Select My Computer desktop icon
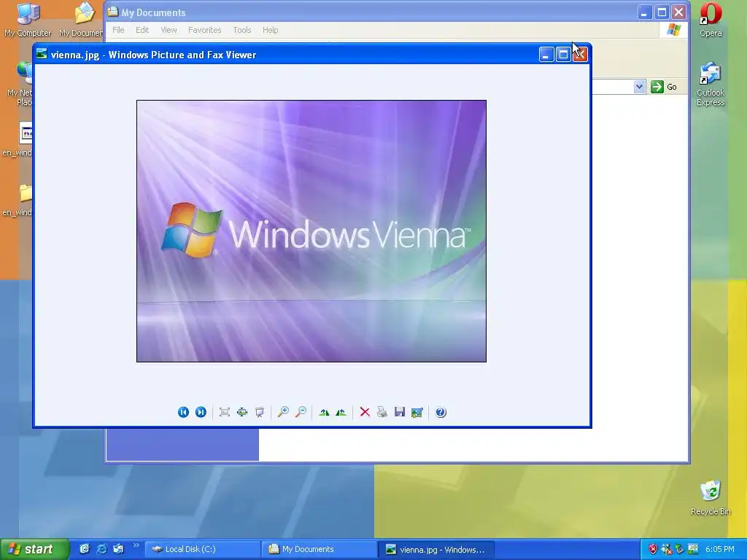The image size is (747, 560). coord(28,20)
